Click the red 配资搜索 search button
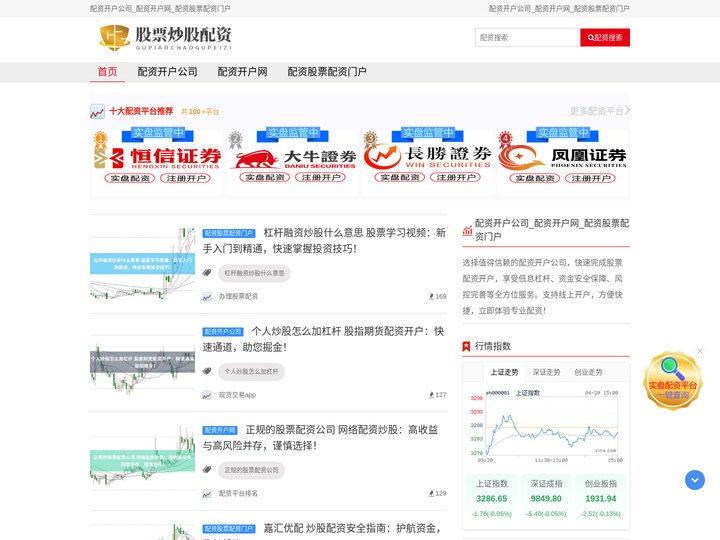Image resolution: width=720 pixels, height=540 pixels. pos(605,38)
